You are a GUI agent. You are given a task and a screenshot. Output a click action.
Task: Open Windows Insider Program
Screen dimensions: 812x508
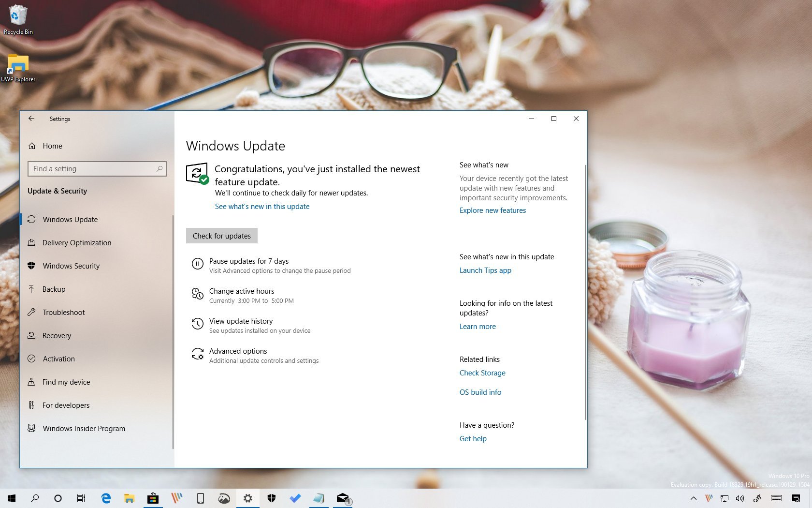tap(84, 429)
